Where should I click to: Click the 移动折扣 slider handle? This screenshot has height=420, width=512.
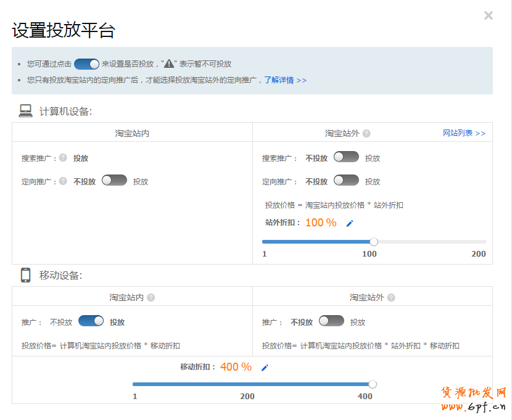click(372, 384)
